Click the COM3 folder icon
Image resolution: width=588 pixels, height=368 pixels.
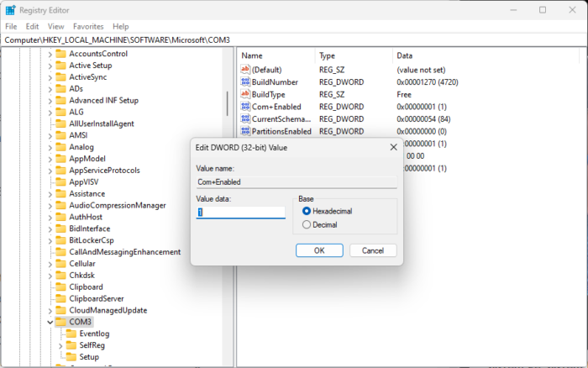click(60, 322)
